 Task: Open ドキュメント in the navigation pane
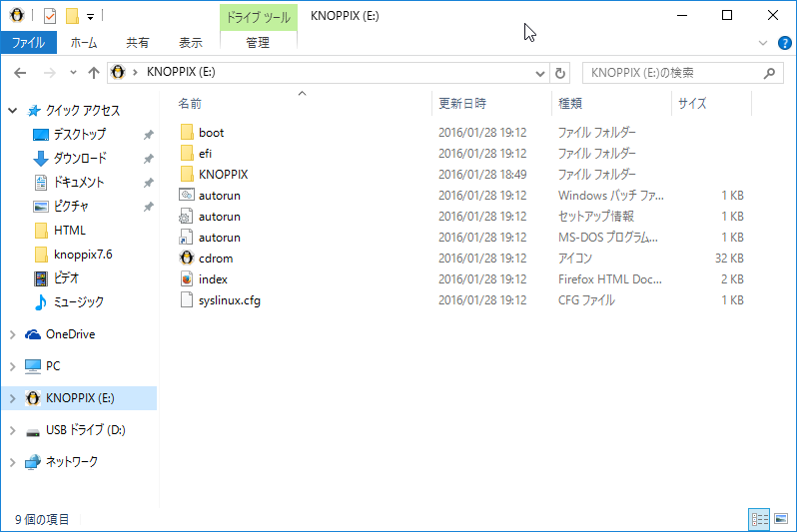(79, 182)
